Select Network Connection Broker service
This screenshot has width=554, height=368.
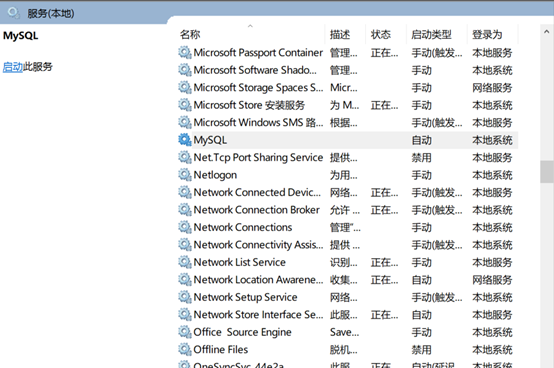pyautogui.click(x=257, y=210)
